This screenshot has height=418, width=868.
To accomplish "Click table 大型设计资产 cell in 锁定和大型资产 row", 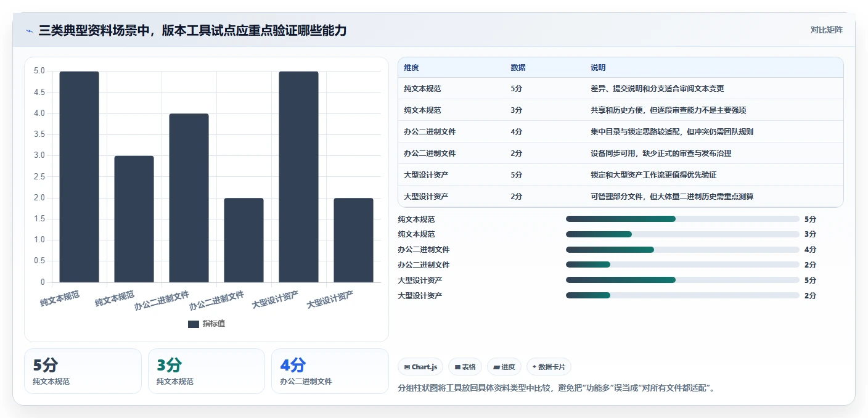I will pyautogui.click(x=426, y=175).
